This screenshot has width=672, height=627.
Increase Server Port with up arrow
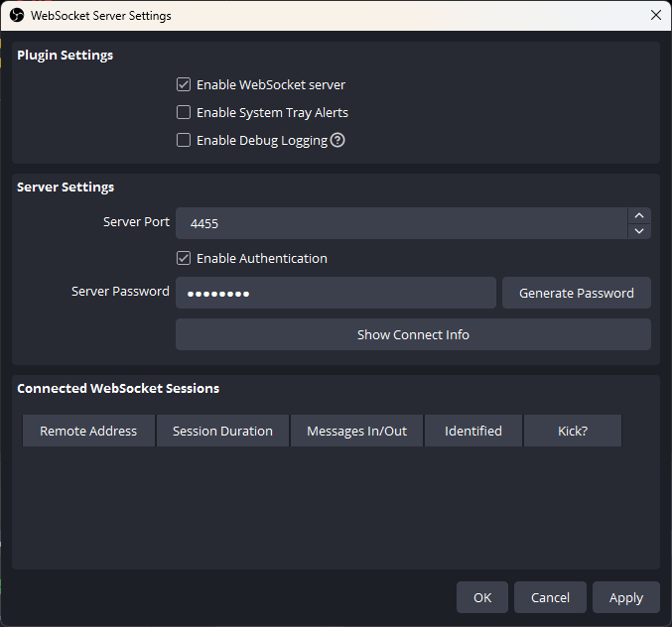[639, 215]
